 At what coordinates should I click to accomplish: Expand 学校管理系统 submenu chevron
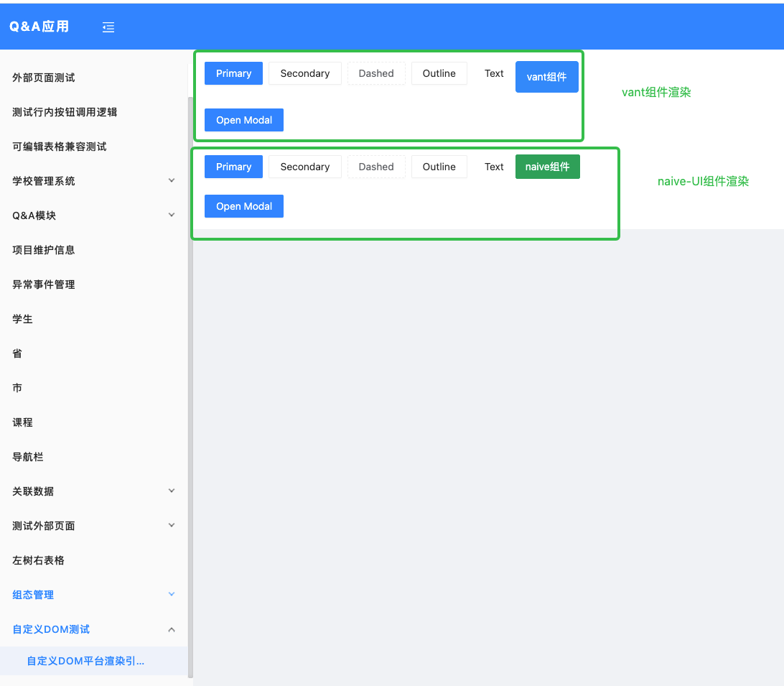coord(172,180)
